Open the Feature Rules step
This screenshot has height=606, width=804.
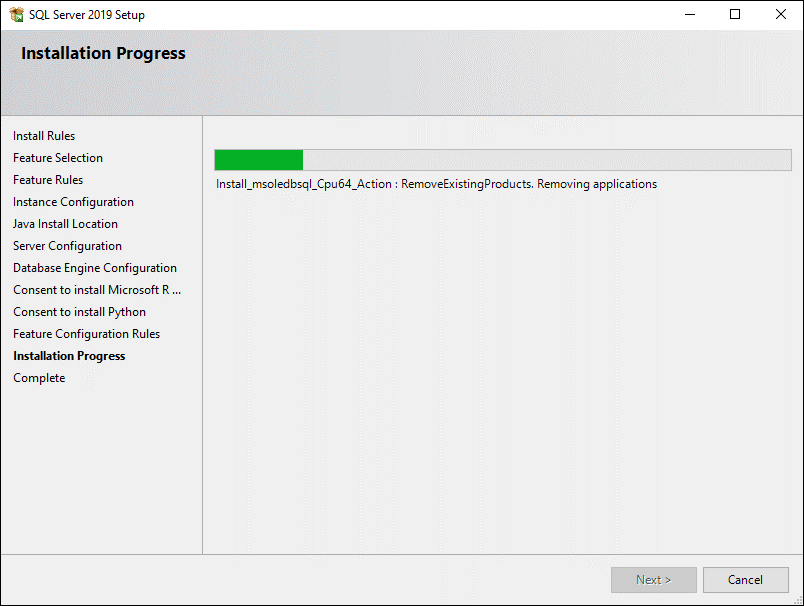pos(48,180)
